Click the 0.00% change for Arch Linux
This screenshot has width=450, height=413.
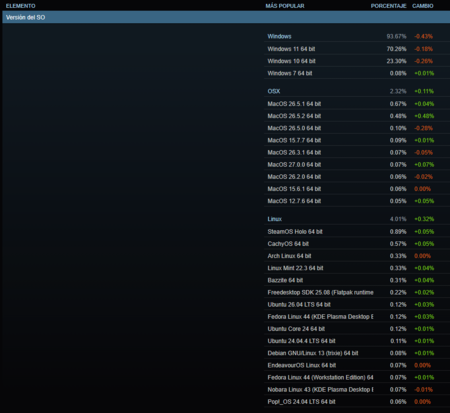pyautogui.click(x=422, y=256)
